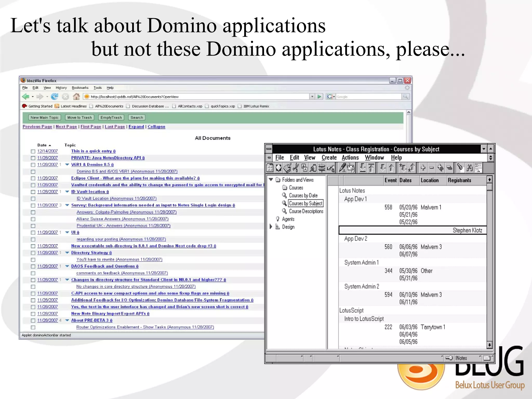The image size is (532, 399).
Task: Collapse the ID Vault location thread twistie
Action: click(67, 192)
